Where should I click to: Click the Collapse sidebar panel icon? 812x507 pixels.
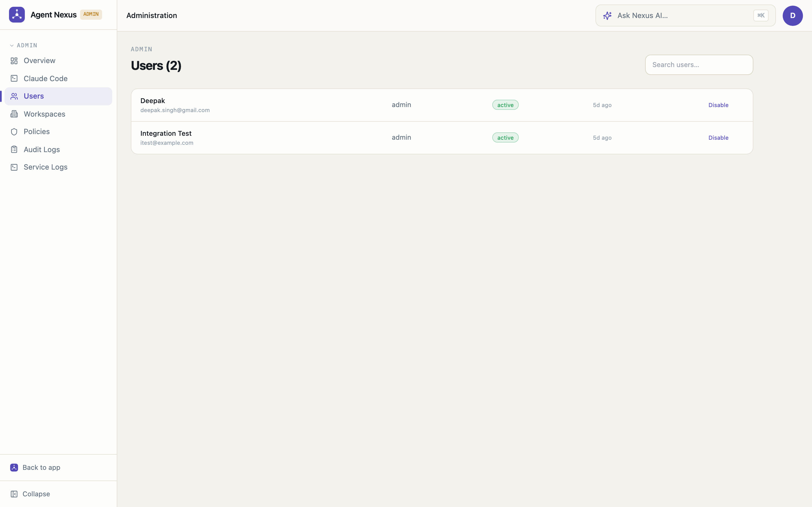click(x=14, y=494)
